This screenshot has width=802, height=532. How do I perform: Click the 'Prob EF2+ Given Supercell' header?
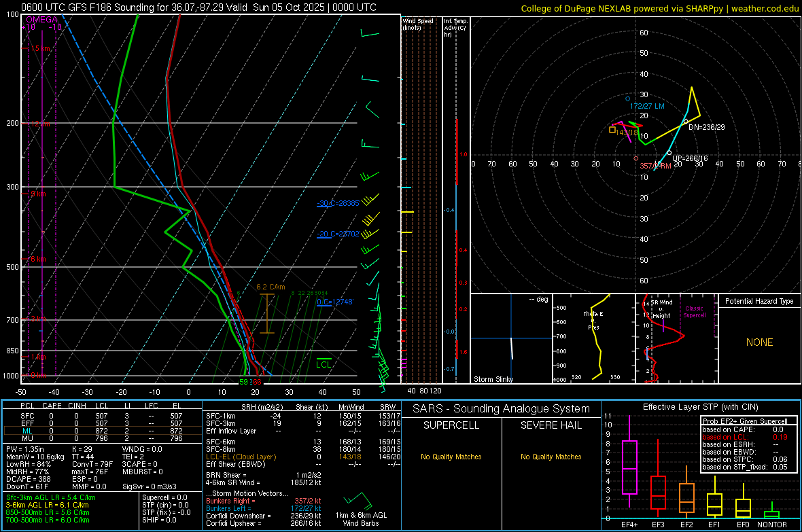745,421
